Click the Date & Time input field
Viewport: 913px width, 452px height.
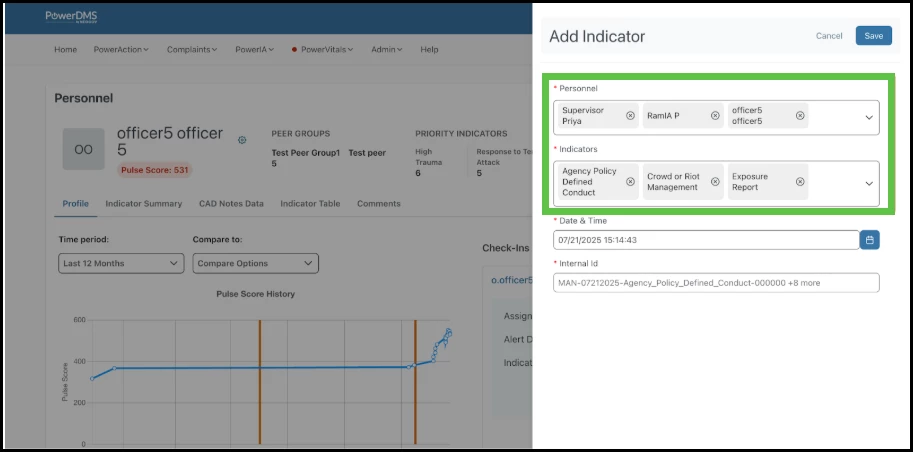pyautogui.click(x=706, y=240)
